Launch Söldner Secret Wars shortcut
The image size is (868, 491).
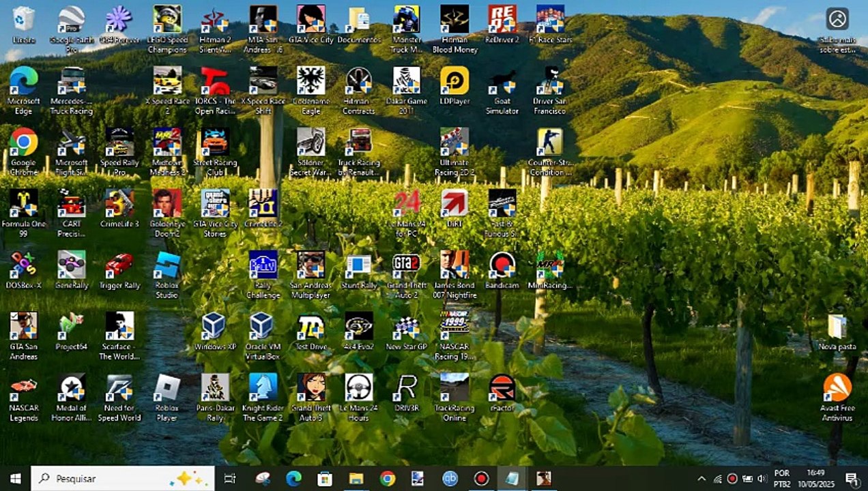pyautogui.click(x=310, y=151)
